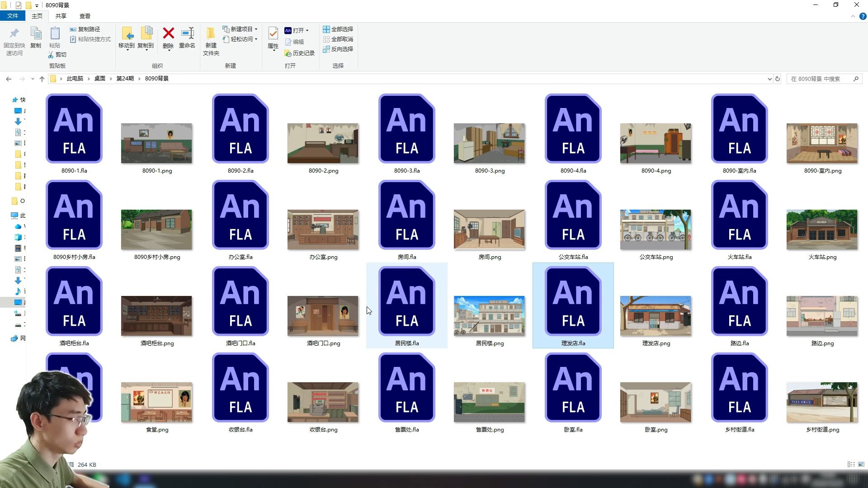Screen dimensions: 868x488
Task: Click 桌面 in the address breadcrumb
Action: point(100,79)
